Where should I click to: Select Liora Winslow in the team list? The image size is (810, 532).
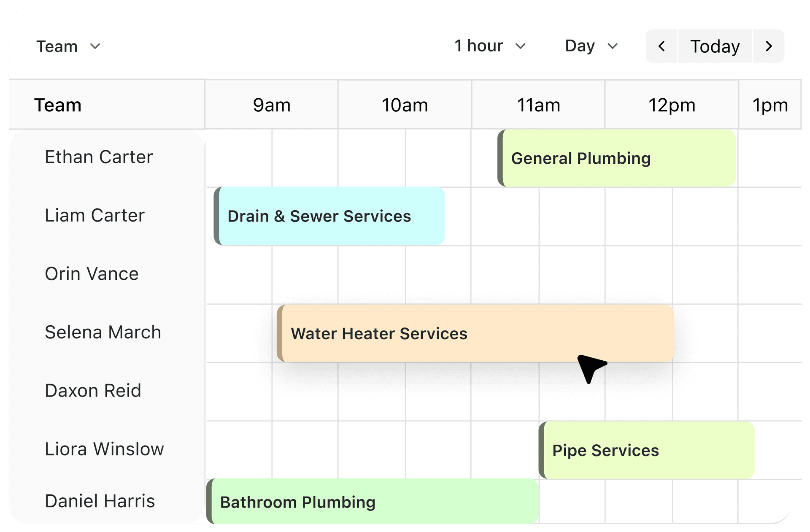(104, 449)
